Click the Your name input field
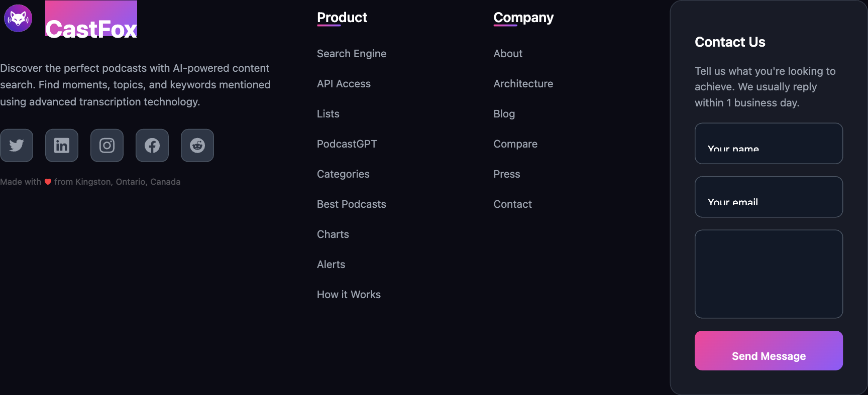Image resolution: width=868 pixels, height=395 pixels. tap(769, 144)
